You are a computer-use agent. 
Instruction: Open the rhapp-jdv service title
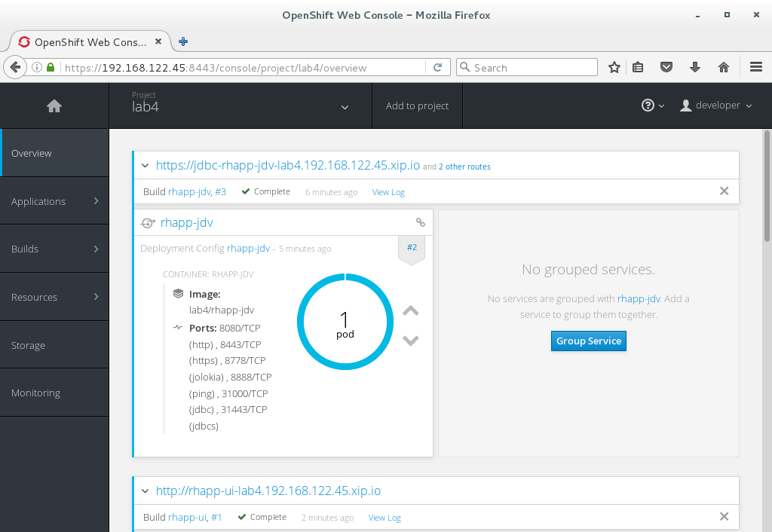coord(187,222)
